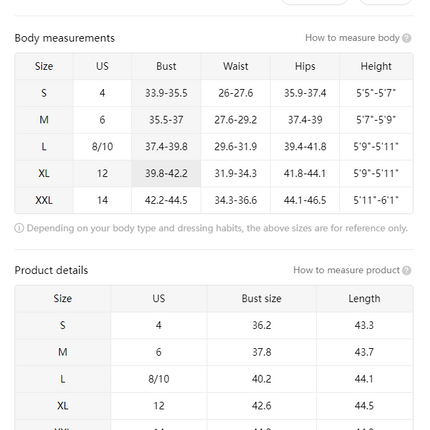
Task: Click the info icon beside the sizing disclaimer
Action: [x=19, y=228]
